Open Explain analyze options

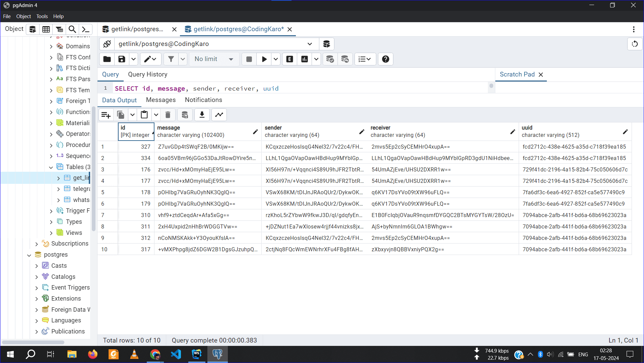tap(316, 59)
